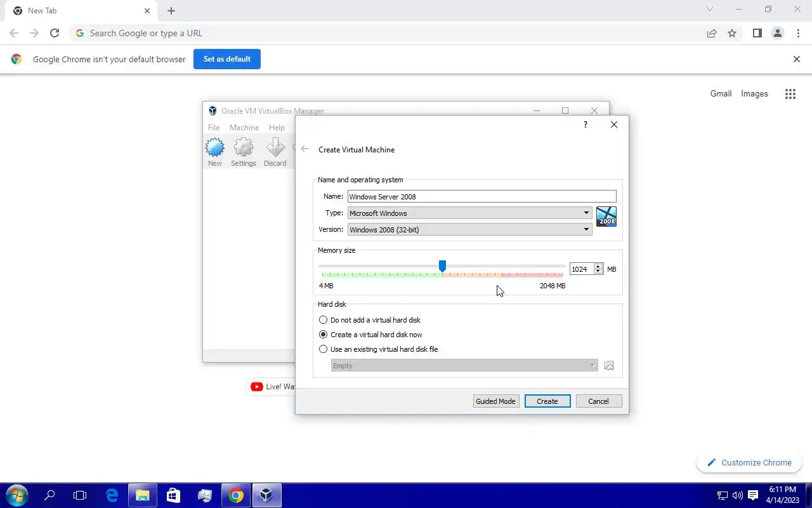Click the back arrow in Create Virtual Machine
This screenshot has width=812, height=508.
point(304,149)
